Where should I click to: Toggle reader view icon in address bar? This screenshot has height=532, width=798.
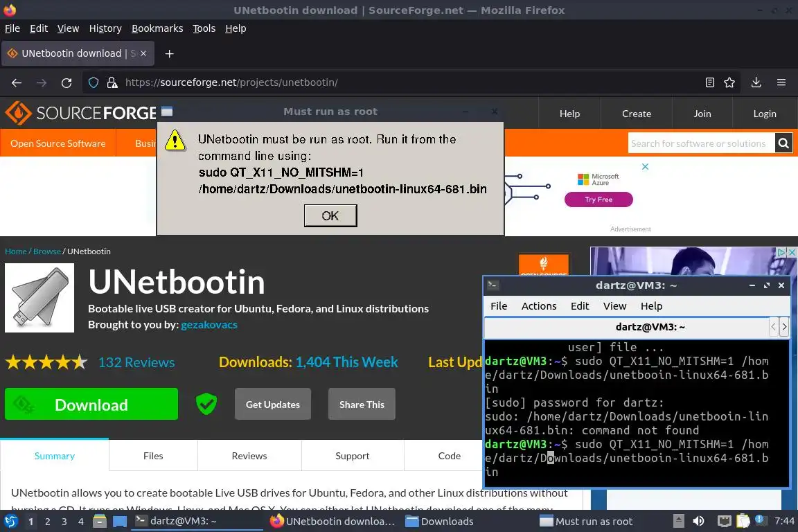(709, 82)
